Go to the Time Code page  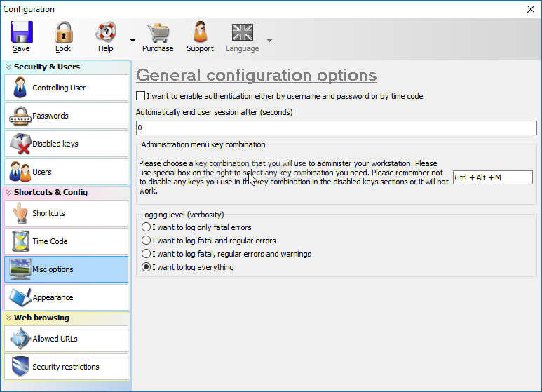tap(67, 241)
